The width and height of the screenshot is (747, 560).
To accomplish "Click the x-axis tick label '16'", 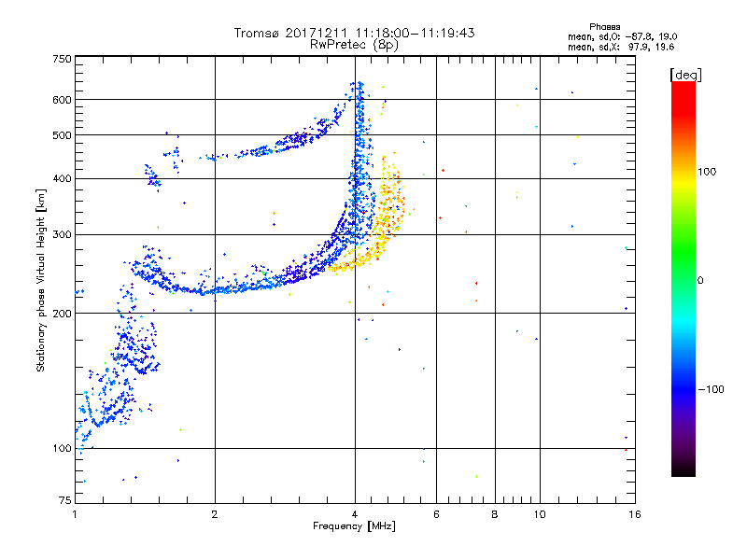I will pos(635,514).
